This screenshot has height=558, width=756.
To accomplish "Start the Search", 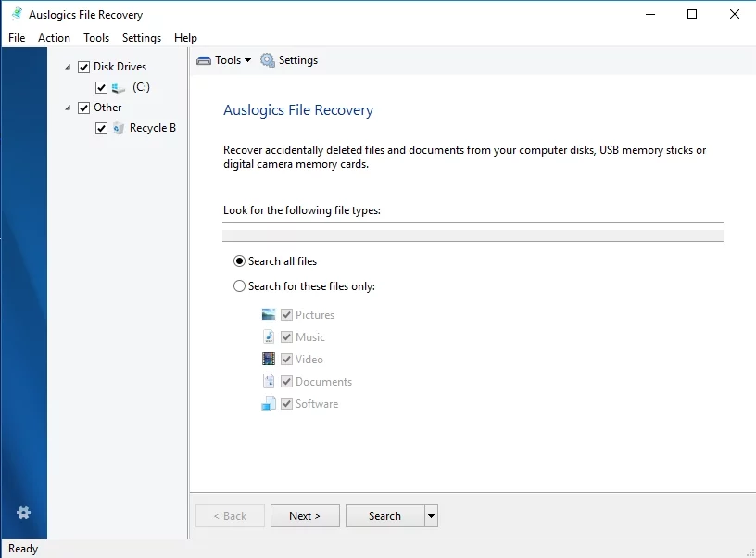I will point(384,515).
